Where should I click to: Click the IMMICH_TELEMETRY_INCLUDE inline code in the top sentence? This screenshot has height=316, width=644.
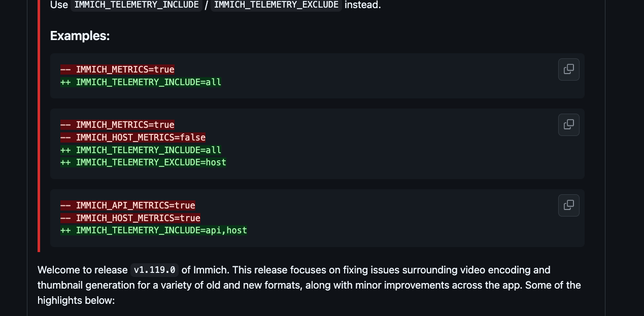click(x=136, y=5)
